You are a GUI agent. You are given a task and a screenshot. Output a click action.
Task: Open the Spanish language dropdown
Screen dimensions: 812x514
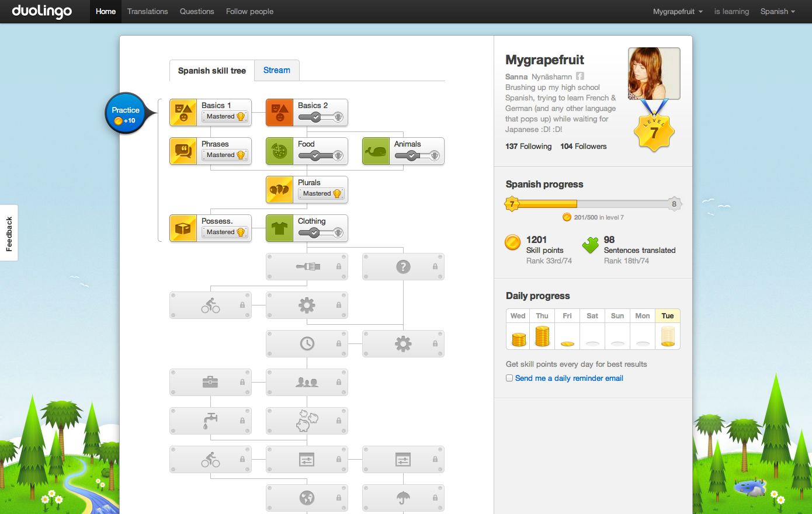coord(778,12)
